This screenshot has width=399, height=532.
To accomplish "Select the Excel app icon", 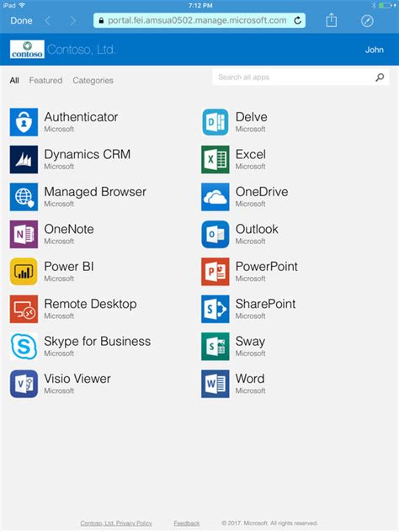I will click(x=215, y=159).
